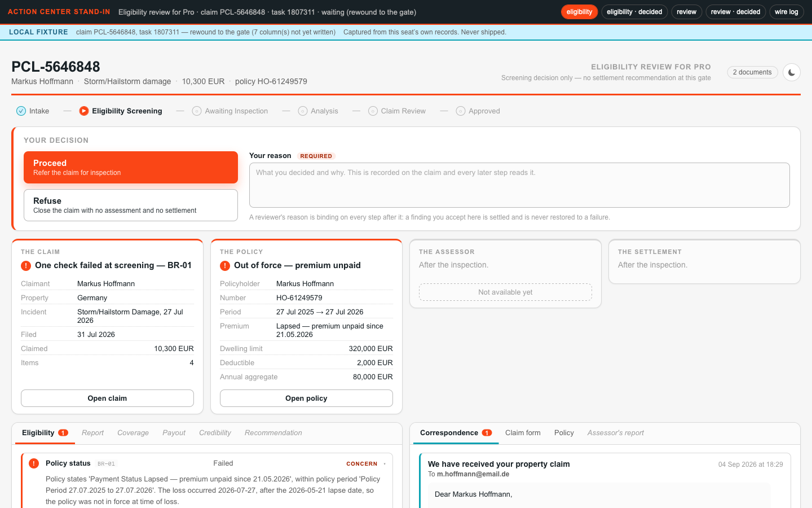Click the red count badge on the Correspondence tab
812x508 pixels.
[x=487, y=433]
